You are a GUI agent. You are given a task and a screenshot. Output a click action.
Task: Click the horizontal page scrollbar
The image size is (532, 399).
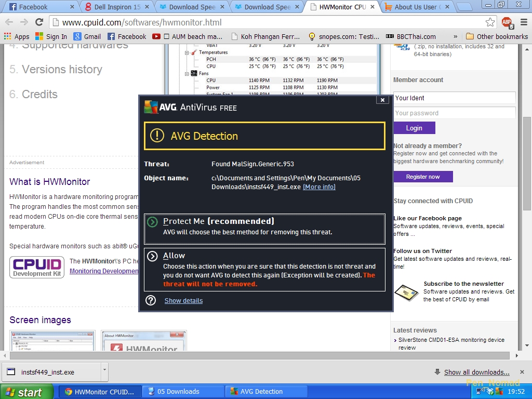coord(260,355)
